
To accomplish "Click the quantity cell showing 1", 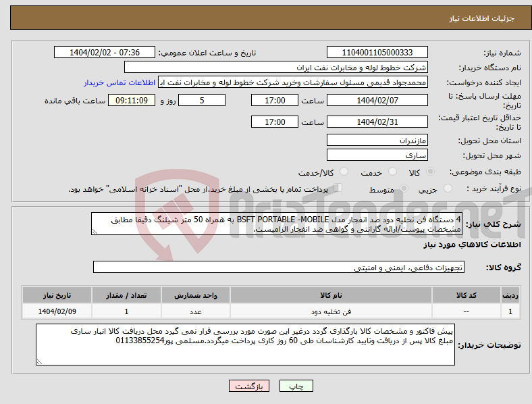I will pos(126,311).
